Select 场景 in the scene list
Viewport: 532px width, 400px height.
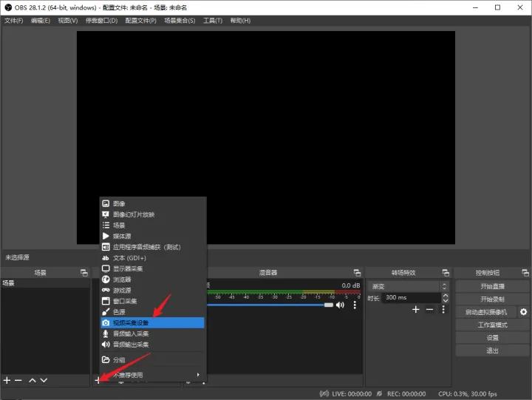[x=45, y=283]
